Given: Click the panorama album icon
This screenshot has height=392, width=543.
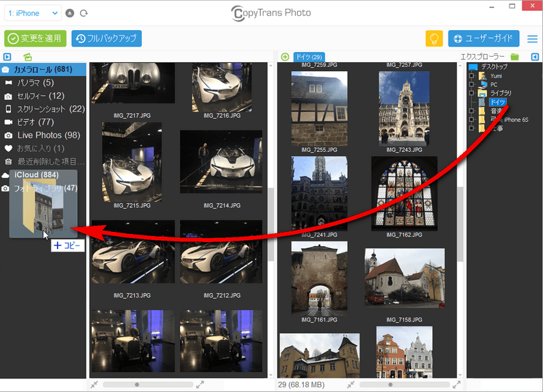Looking at the screenshot, I should (x=8, y=83).
